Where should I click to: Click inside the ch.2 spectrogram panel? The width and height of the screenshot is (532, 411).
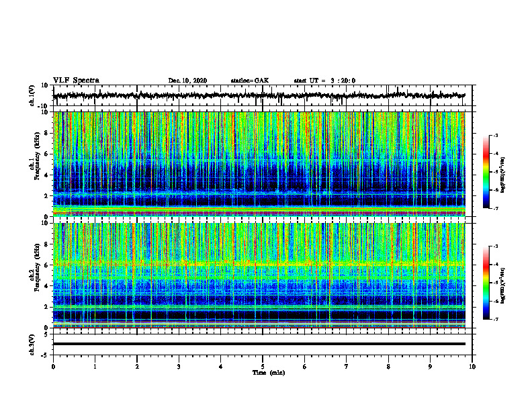(259, 275)
